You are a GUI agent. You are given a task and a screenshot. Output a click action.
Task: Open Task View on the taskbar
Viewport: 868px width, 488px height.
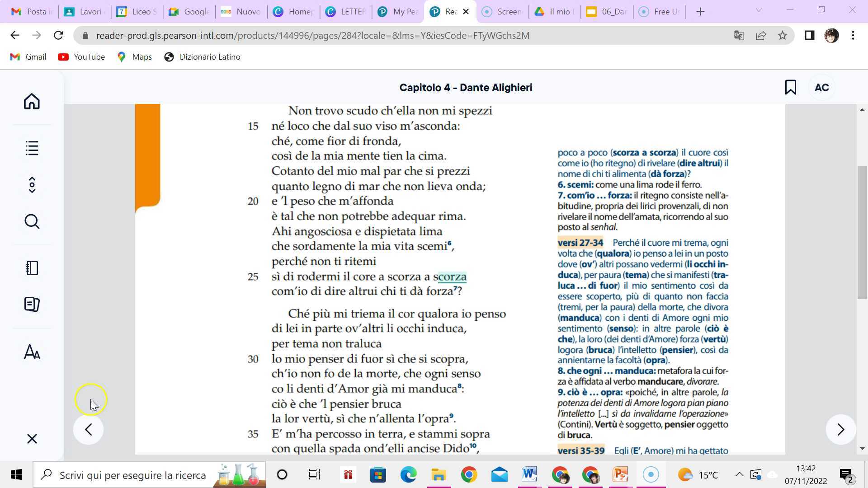[314, 475]
